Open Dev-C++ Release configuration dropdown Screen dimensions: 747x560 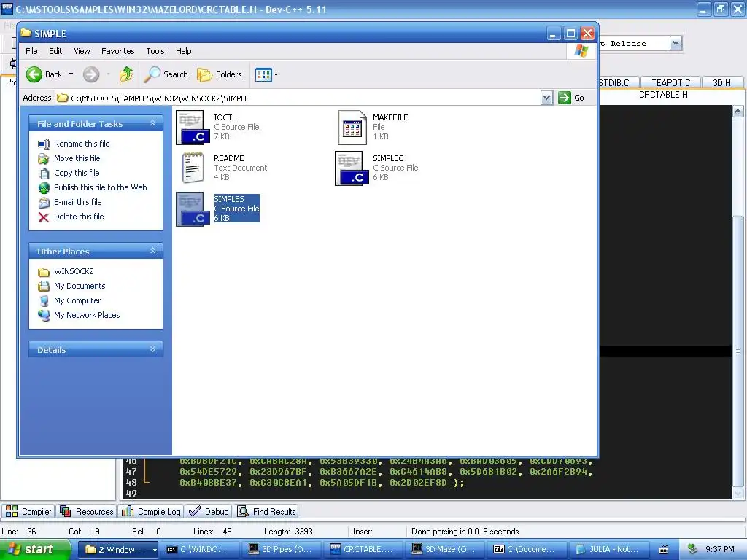pos(675,43)
